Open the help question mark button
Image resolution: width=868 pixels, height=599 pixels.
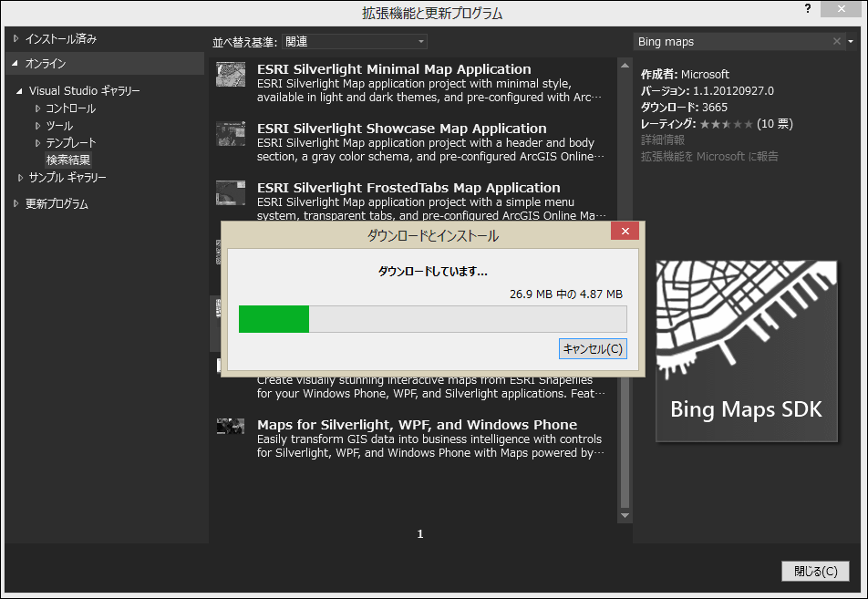pyautogui.click(x=808, y=9)
